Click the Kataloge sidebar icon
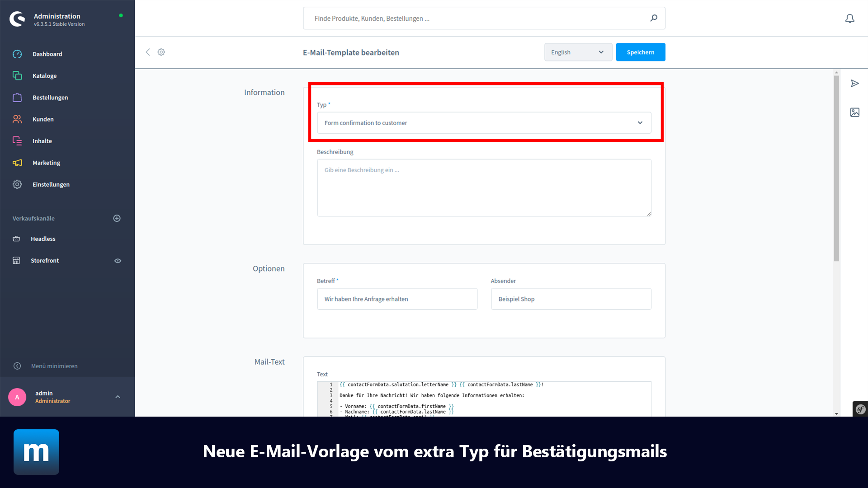The height and width of the screenshot is (488, 868). (x=17, y=75)
